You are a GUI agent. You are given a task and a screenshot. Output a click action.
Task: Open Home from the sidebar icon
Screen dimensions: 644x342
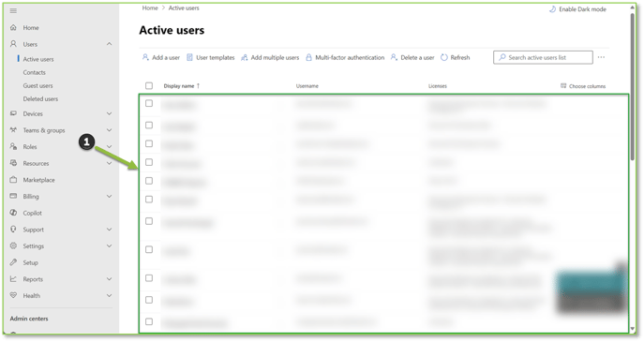pyautogui.click(x=13, y=27)
